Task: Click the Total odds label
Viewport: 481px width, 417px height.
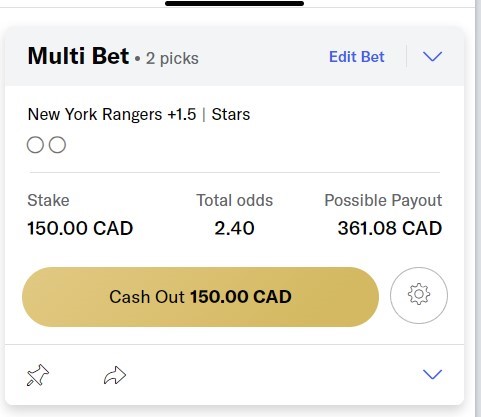Action: click(x=235, y=200)
